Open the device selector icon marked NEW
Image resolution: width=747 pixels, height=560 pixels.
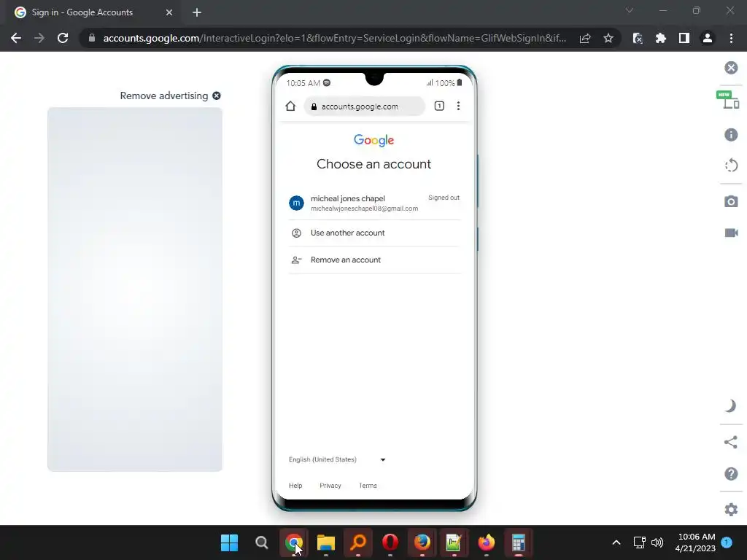click(x=728, y=100)
